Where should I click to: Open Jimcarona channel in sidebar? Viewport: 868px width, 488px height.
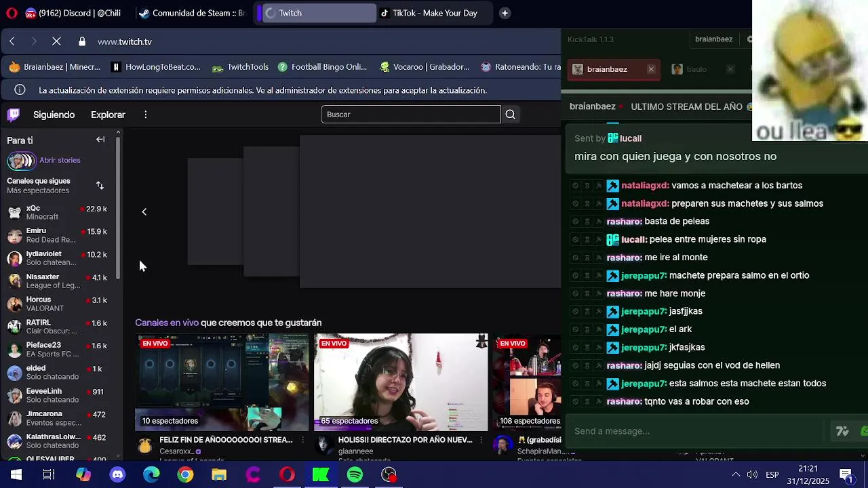coord(60,418)
